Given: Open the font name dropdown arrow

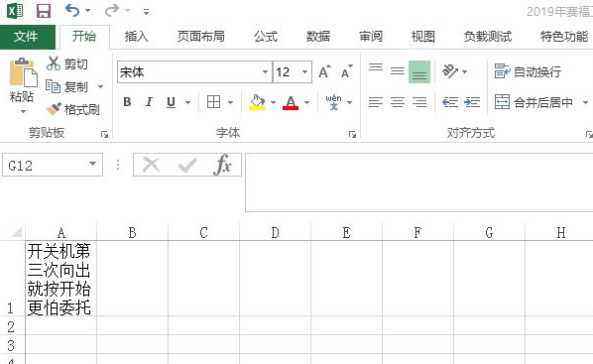Looking at the screenshot, I should pos(265,71).
